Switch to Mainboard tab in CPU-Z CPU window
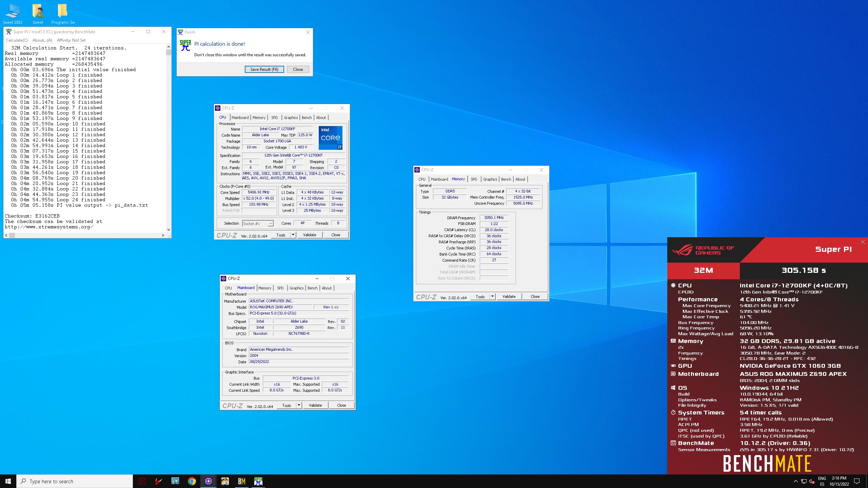The height and width of the screenshot is (488, 868). coord(240,118)
